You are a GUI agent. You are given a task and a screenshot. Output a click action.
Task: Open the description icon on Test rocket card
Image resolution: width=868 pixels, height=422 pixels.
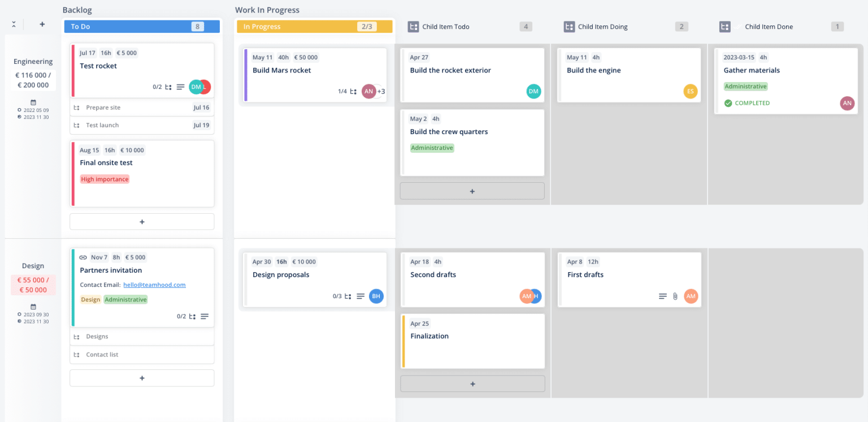coord(180,87)
